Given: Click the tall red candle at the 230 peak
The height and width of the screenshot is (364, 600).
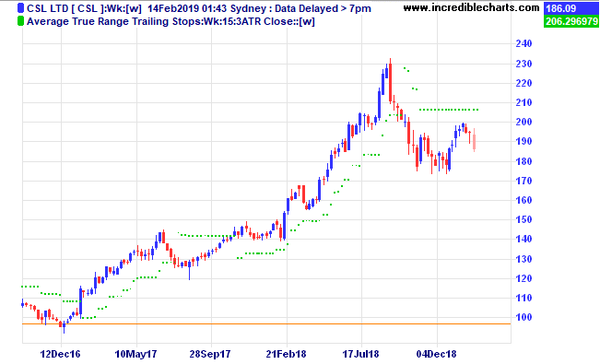Looking at the screenshot, I should coord(390,81).
